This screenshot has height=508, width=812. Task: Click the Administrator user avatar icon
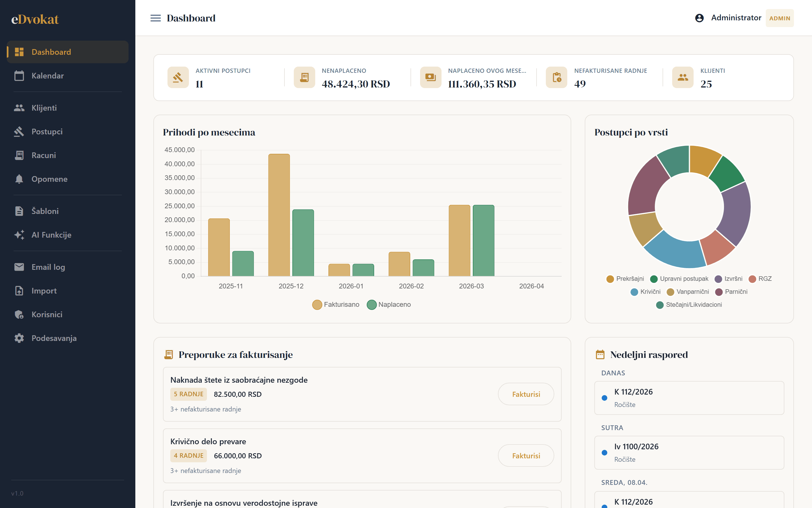click(x=699, y=18)
